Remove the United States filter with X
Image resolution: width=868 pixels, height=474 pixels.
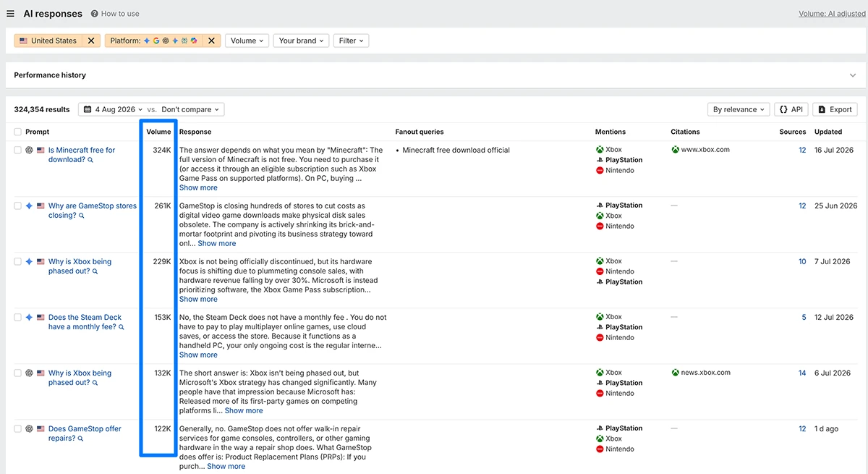point(91,41)
